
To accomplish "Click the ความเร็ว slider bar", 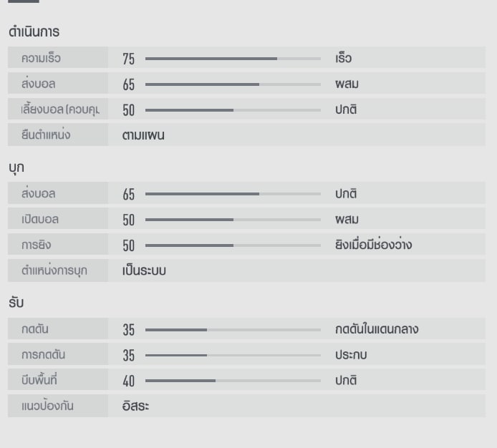I will (x=233, y=59).
